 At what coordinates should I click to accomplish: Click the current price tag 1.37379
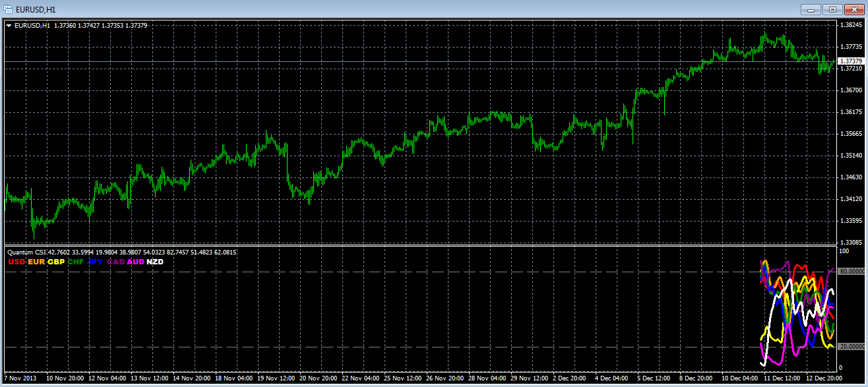851,61
